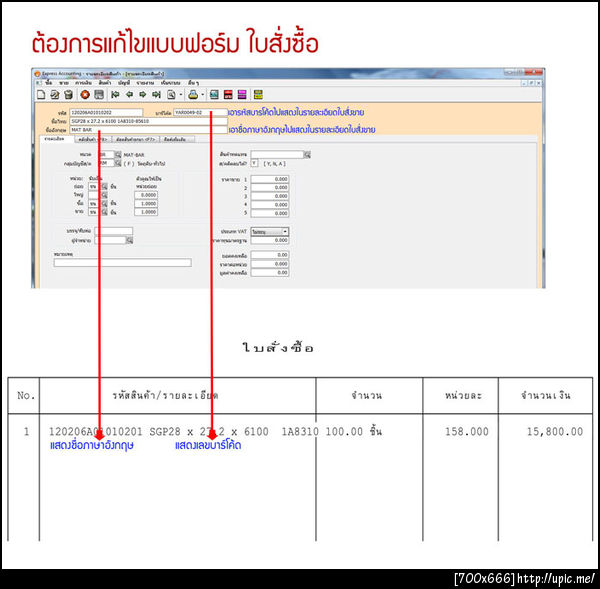Click the ผู้จำหน่าย input field
The width and height of the screenshot is (600, 589).
pos(110,240)
